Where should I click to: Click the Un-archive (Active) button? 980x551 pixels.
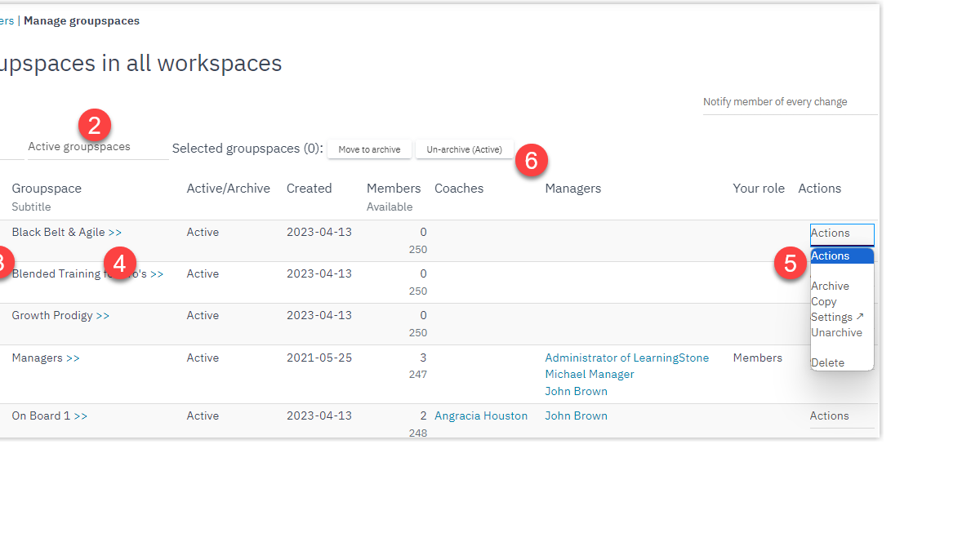click(464, 149)
